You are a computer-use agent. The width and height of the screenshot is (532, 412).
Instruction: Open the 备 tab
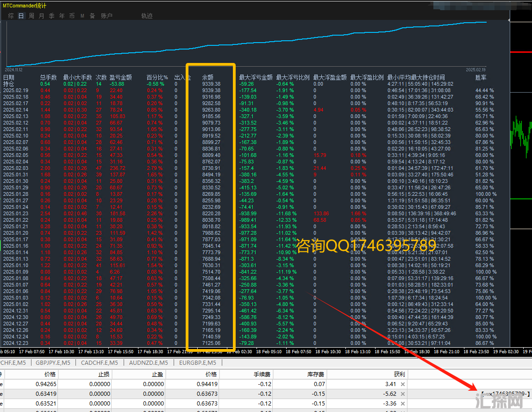point(92,16)
